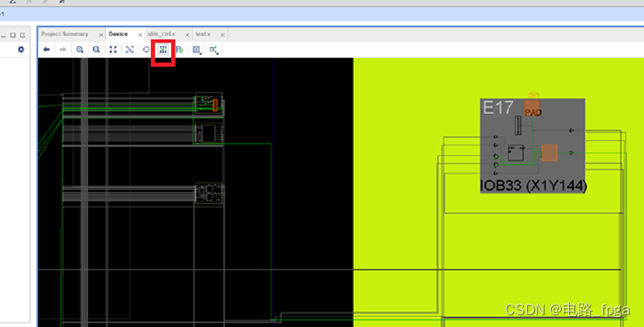Open the cell drag mode dropdown
The width and height of the screenshot is (644, 327).
[x=197, y=50]
